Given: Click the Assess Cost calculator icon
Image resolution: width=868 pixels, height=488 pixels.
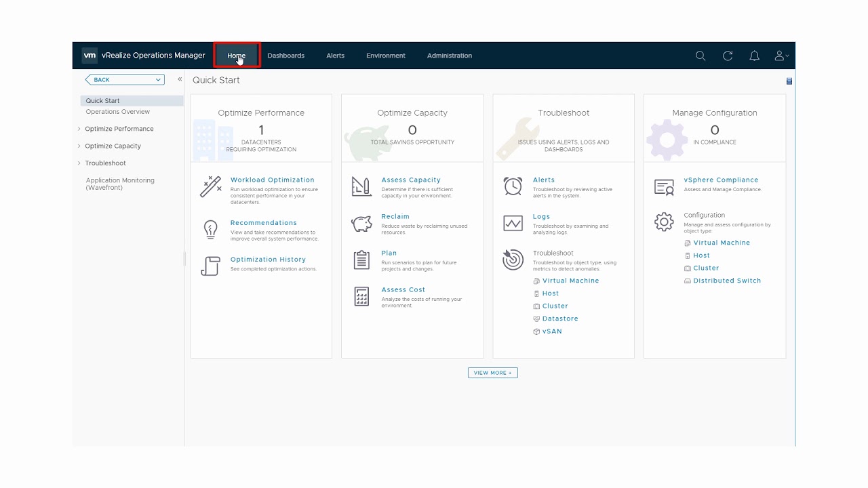Looking at the screenshot, I should 361,297.
